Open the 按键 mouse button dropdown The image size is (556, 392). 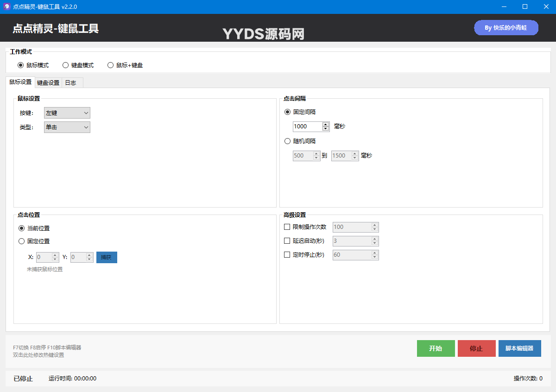tap(67, 113)
